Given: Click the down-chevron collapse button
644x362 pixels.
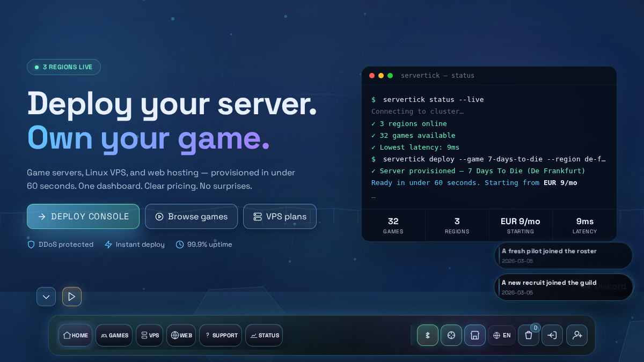Looking at the screenshot, I should coord(46,297).
